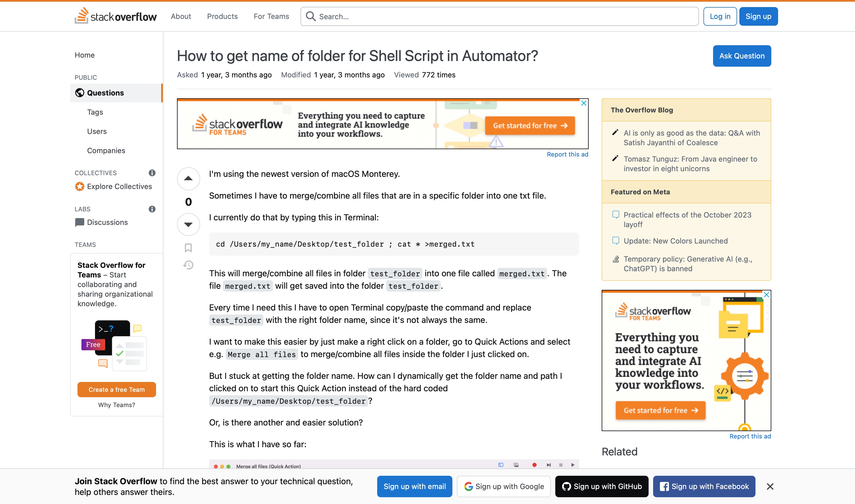Open the Questions section in the sidebar

(x=105, y=93)
